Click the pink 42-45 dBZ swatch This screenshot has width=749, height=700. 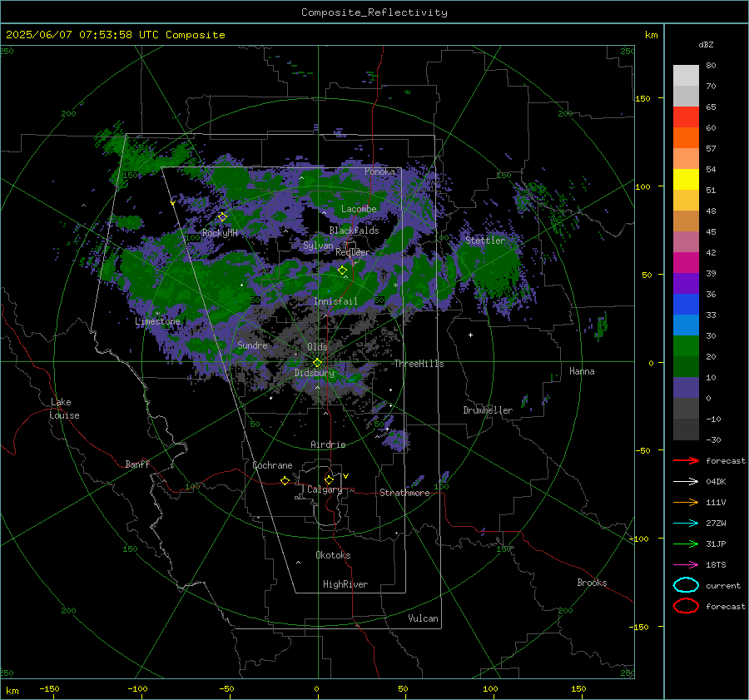(x=686, y=241)
